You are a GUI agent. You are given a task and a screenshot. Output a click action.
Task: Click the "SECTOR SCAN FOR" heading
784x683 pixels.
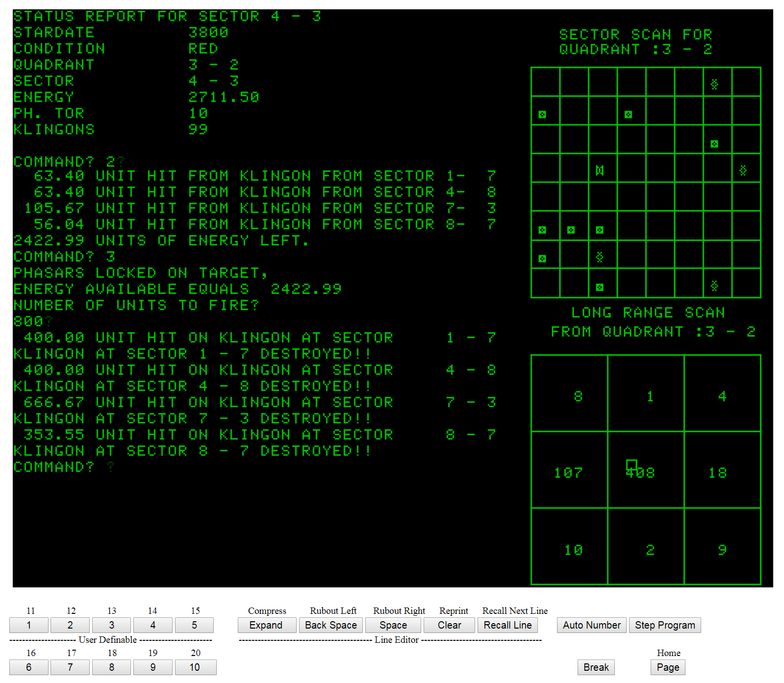pos(636,35)
